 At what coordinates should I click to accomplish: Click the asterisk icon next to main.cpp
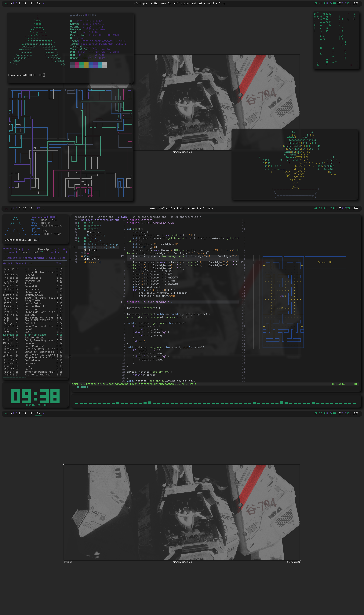click(82, 257)
